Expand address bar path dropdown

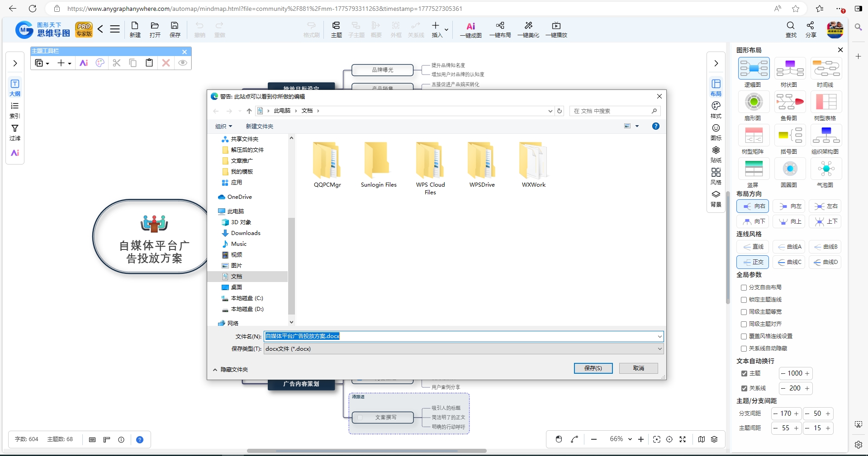[550, 111]
